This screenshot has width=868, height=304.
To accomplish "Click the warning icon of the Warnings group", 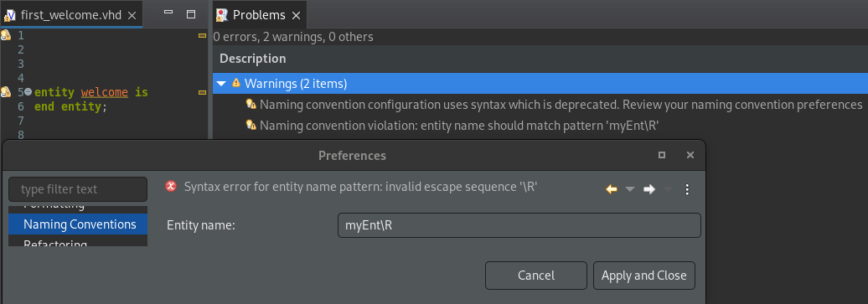I will pyautogui.click(x=235, y=83).
